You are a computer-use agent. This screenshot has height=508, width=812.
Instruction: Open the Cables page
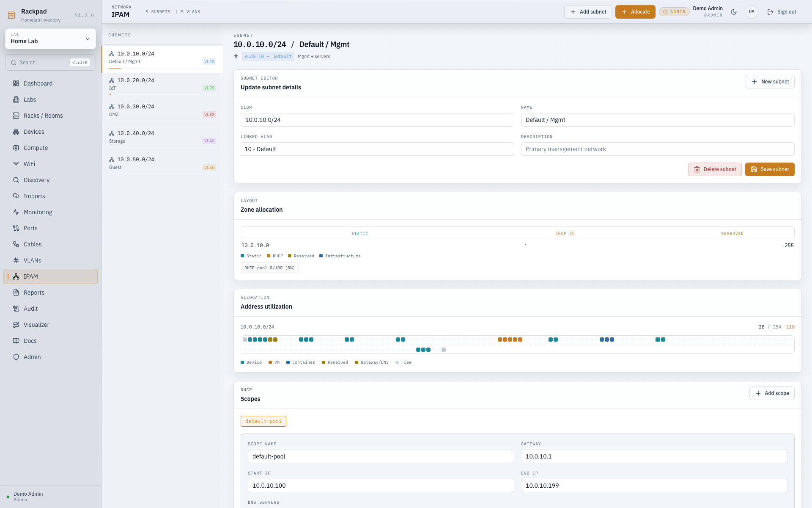[50, 244]
